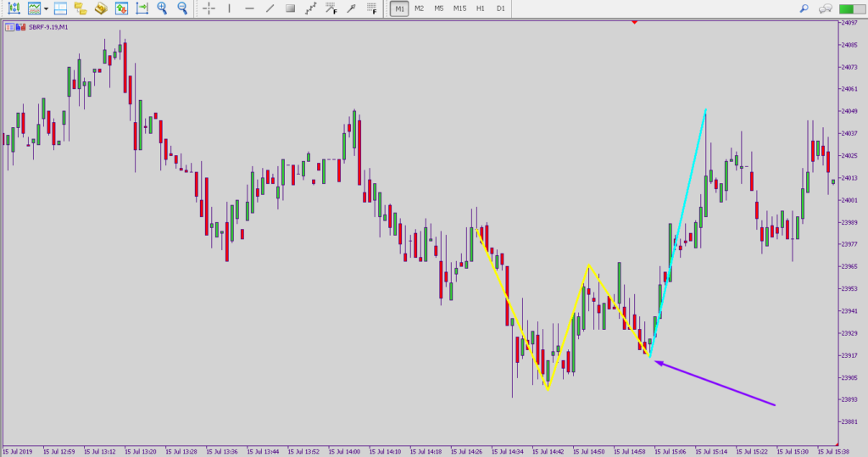The height and width of the screenshot is (457, 868).
Task: Click the 23965 price scale label
Action: point(849,266)
